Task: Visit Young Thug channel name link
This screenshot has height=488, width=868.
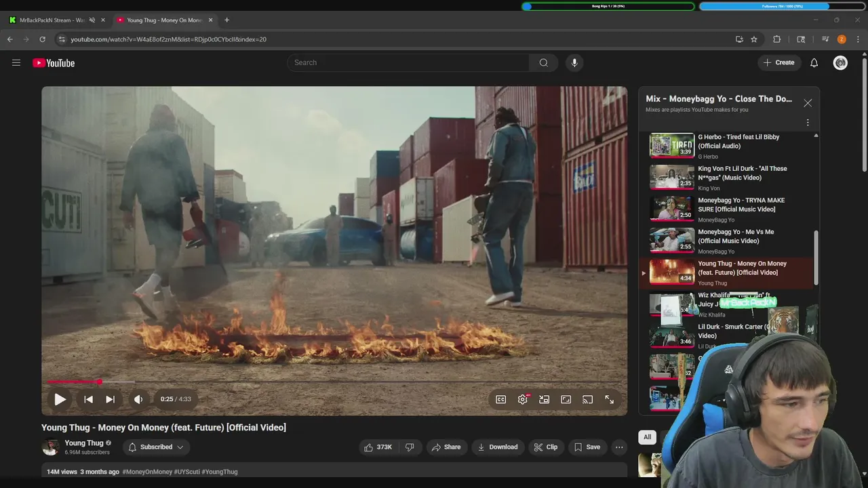Action: [x=84, y=443]
